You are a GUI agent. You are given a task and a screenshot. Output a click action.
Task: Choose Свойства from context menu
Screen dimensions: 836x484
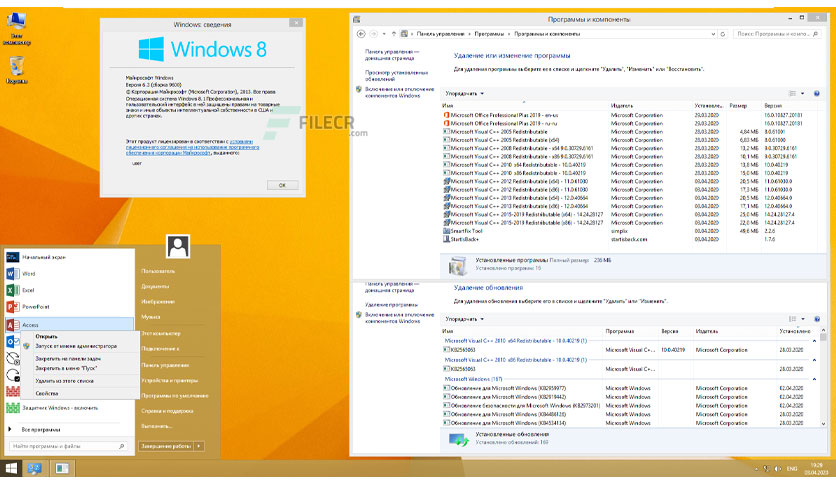point(80,393)
